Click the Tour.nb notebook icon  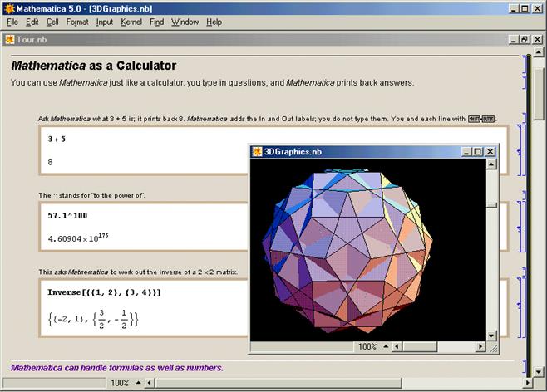pos(8,39)
